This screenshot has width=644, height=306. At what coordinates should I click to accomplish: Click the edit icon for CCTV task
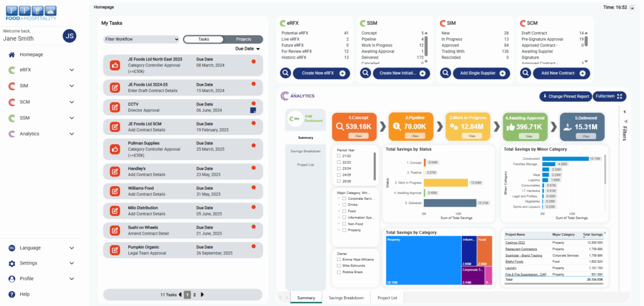[114, 107]
